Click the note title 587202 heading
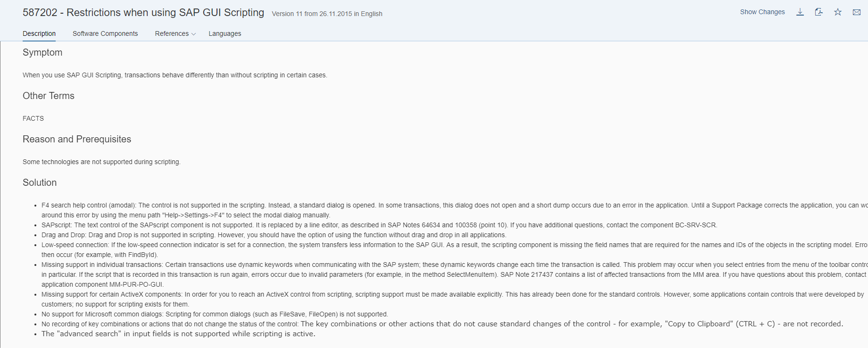The width and height of the screenshot is (868, 348). point(143,13)
